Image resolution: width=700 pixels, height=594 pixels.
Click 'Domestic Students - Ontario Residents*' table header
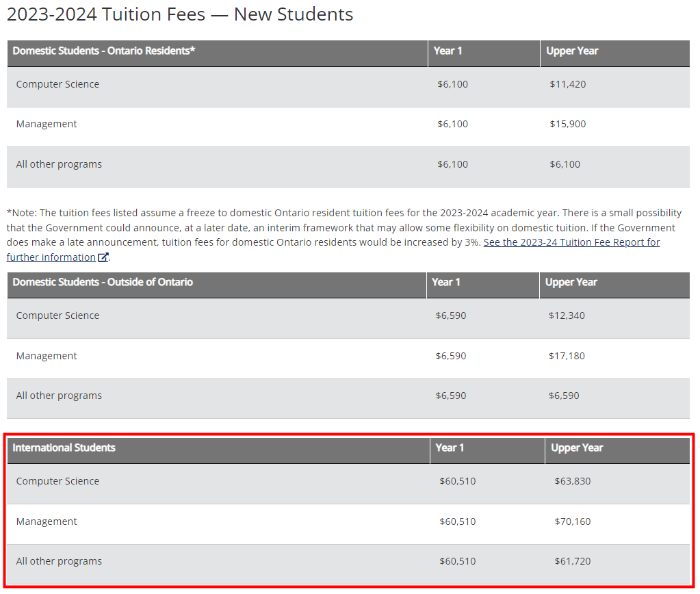pyautogui.click(x=104, y=51)
